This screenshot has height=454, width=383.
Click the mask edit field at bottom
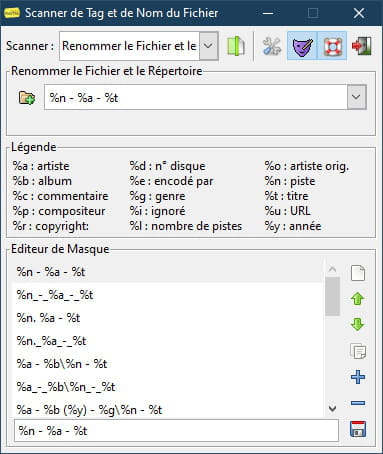(176, 431)
